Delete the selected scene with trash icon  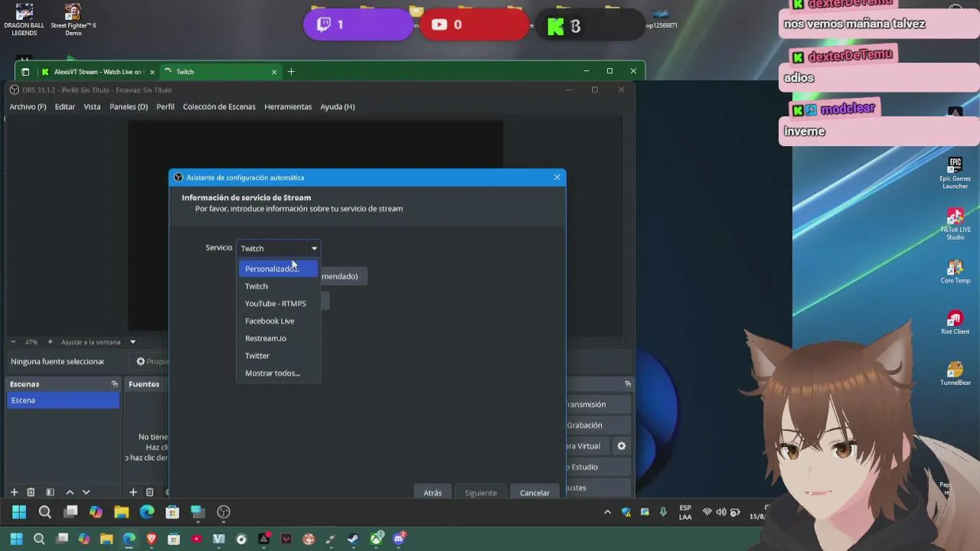click(31, 492)
